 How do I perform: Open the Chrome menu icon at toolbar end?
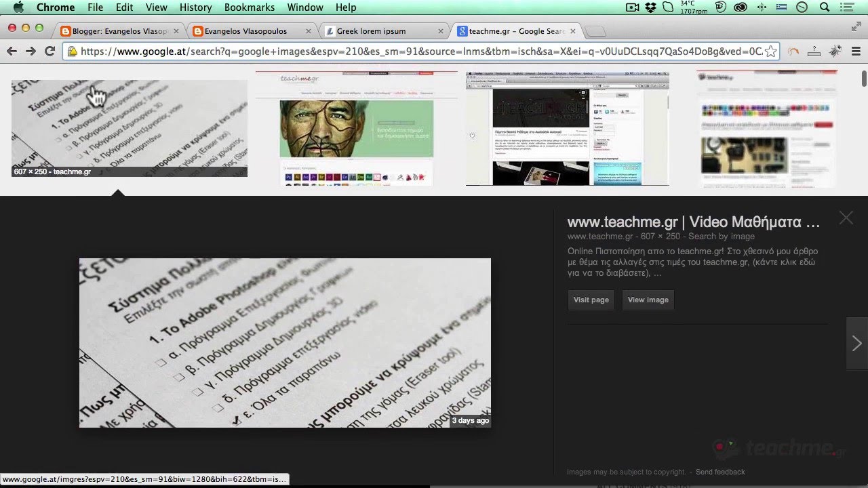click(x=855, y=52)
